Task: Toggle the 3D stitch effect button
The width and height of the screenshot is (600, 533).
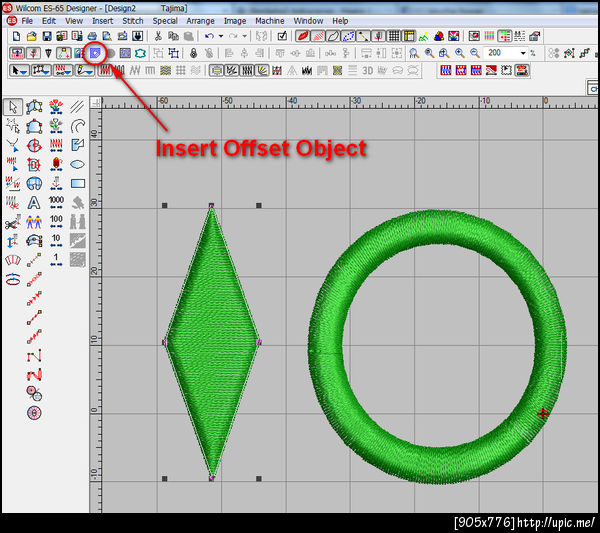Action: coord(367,70)
